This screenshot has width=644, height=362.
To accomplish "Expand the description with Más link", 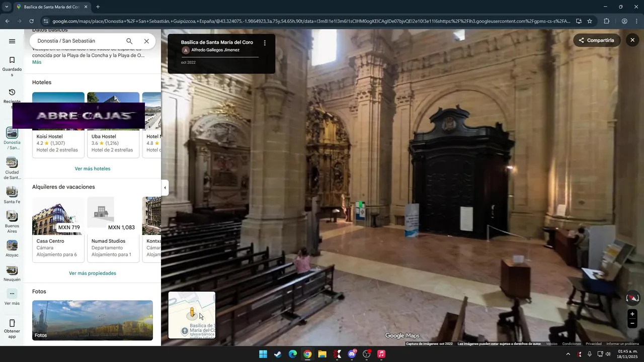I will pyautogui.click(x=37, y=62).
